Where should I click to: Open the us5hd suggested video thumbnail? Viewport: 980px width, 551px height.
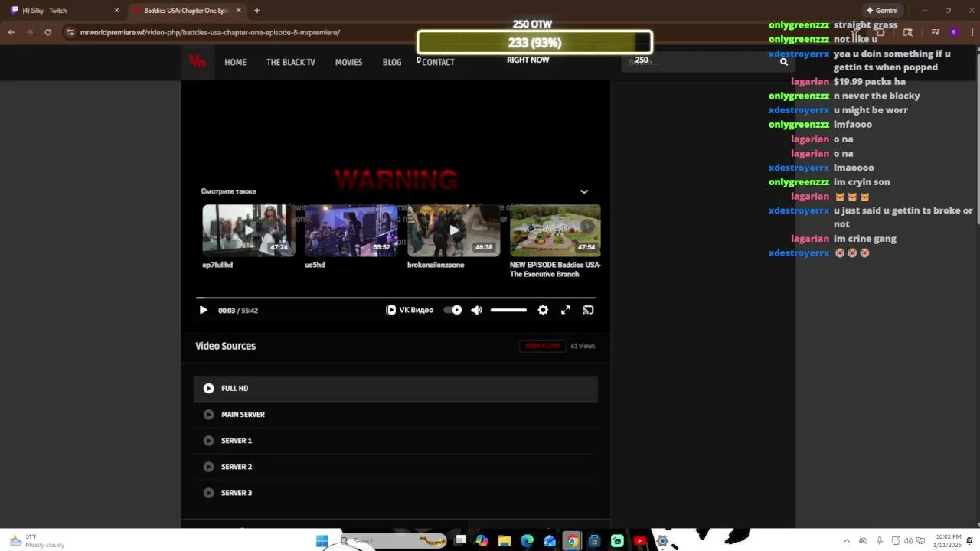pyautogui.click(x=351, y=230)
